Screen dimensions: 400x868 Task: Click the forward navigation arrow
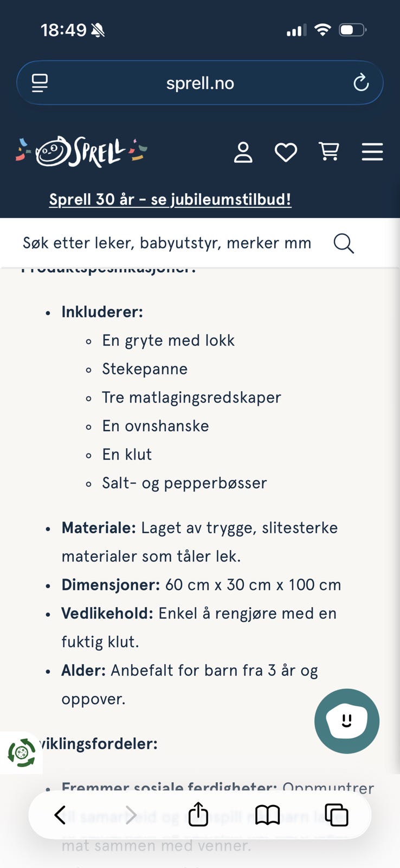130,814
